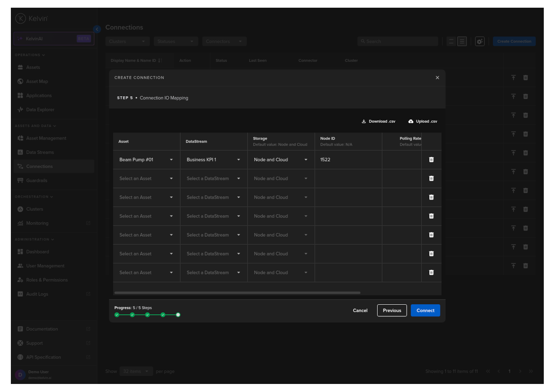Open Asset Management from sidebar

coord(46,138)
